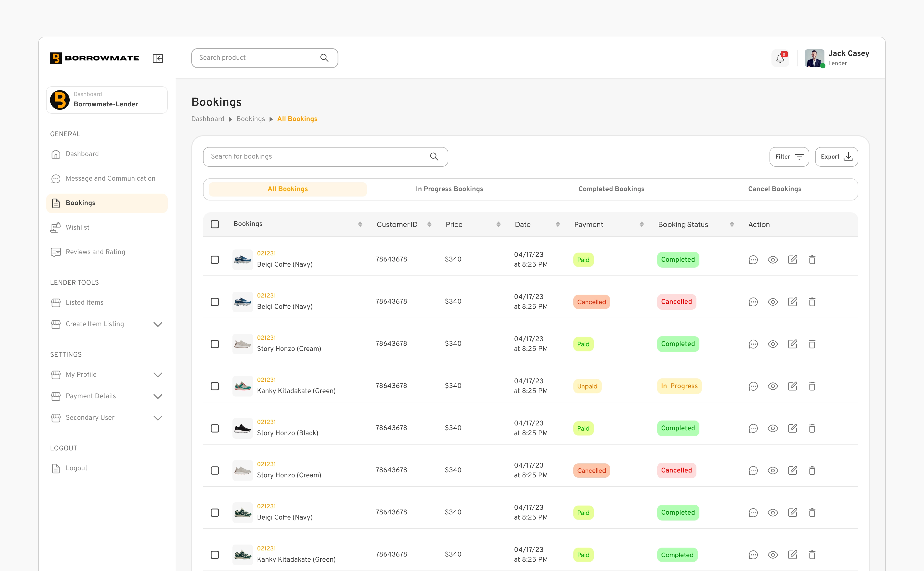This screenshot has width=924, height=571.
Task: Check the Kanky Kitadakate Unpaid row
Action: click(215, 386)
